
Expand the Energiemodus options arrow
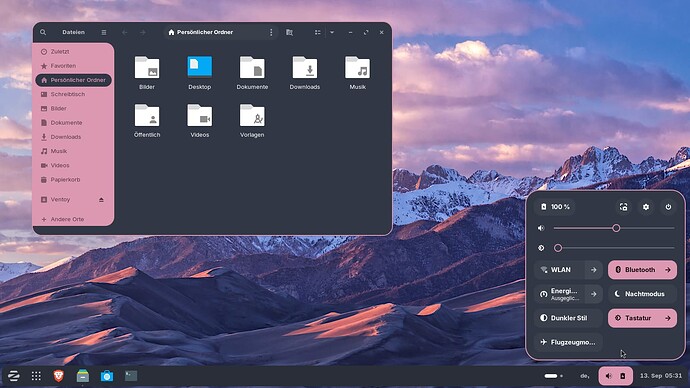click(594, 294)
